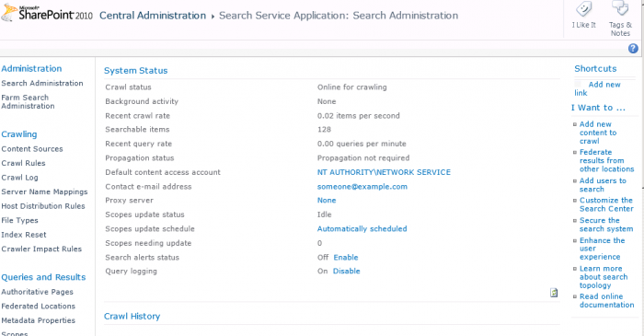Open the blue help question mark icon

[633, 49]
